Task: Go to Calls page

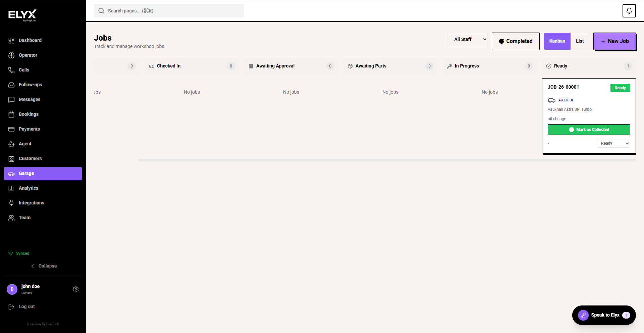Action: pos(43,70)
